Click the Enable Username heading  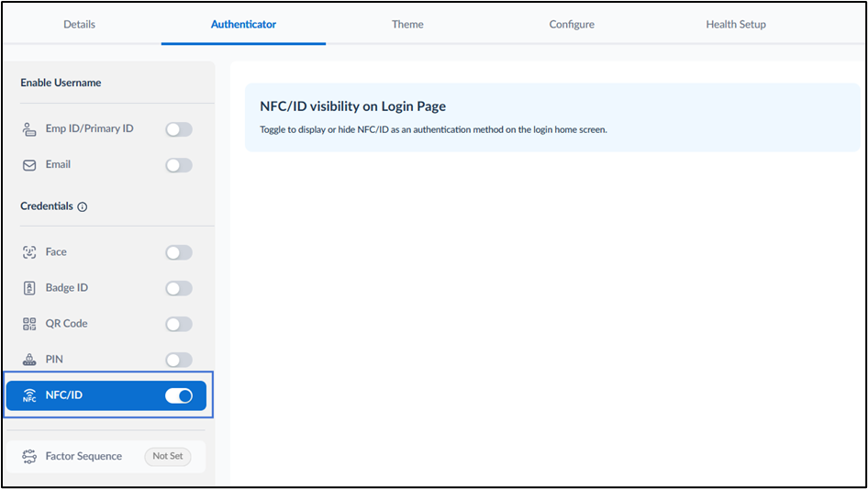click(61, 83)
